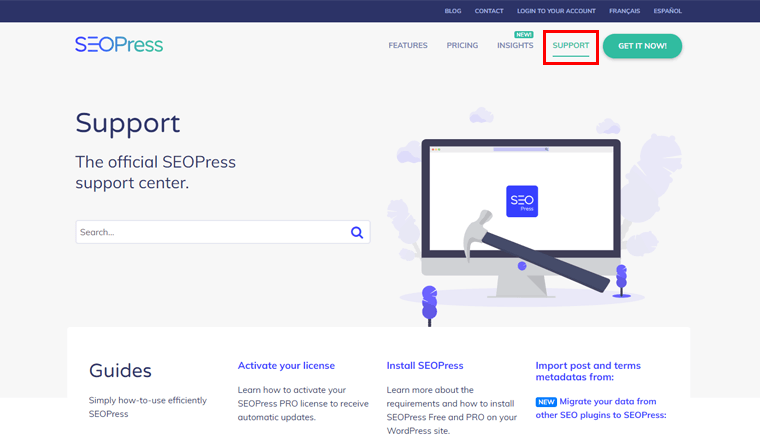Click the search magnifier icon
This screenshot has width=760, height=436.
click(357, 233)
